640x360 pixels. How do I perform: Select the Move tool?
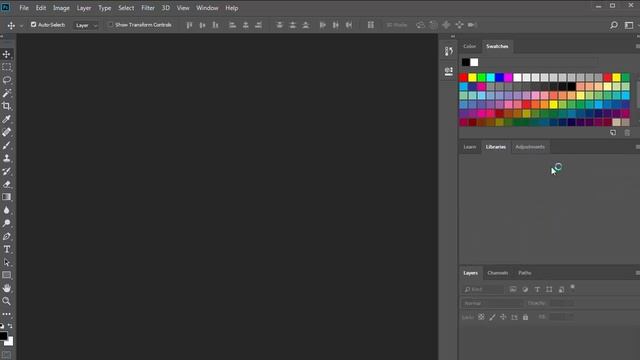pyautogui.click(x=7, y=54)
